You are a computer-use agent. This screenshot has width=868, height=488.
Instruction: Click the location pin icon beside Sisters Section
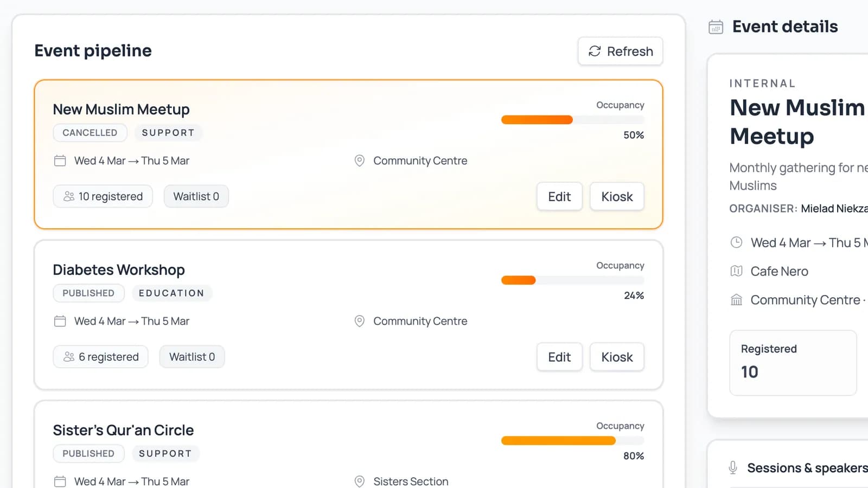(x=359, y=481)
